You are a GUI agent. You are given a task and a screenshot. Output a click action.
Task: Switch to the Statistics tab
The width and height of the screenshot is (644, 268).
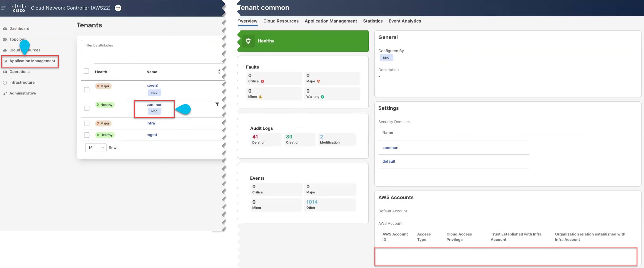(x=373, y=21)
